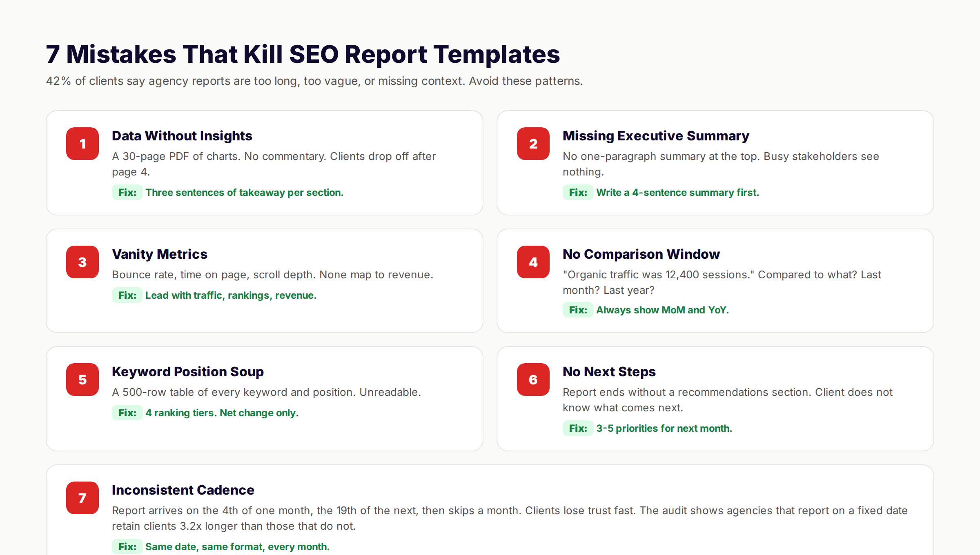The height and width of the screenshot is (555, 980).
Task: Click '4 ranking tiers. Net change only.'
Action: pyautogui.click(x=222, y=413)
